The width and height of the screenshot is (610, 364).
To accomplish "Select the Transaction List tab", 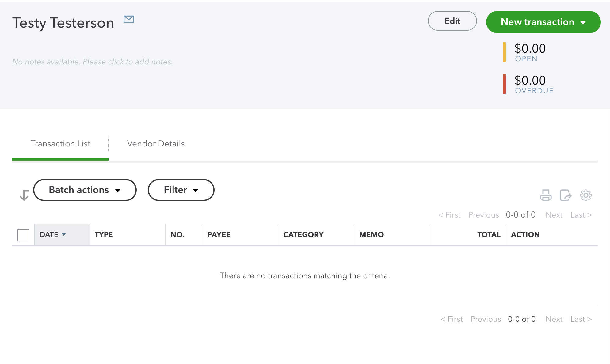I will (x=60, y=144).
